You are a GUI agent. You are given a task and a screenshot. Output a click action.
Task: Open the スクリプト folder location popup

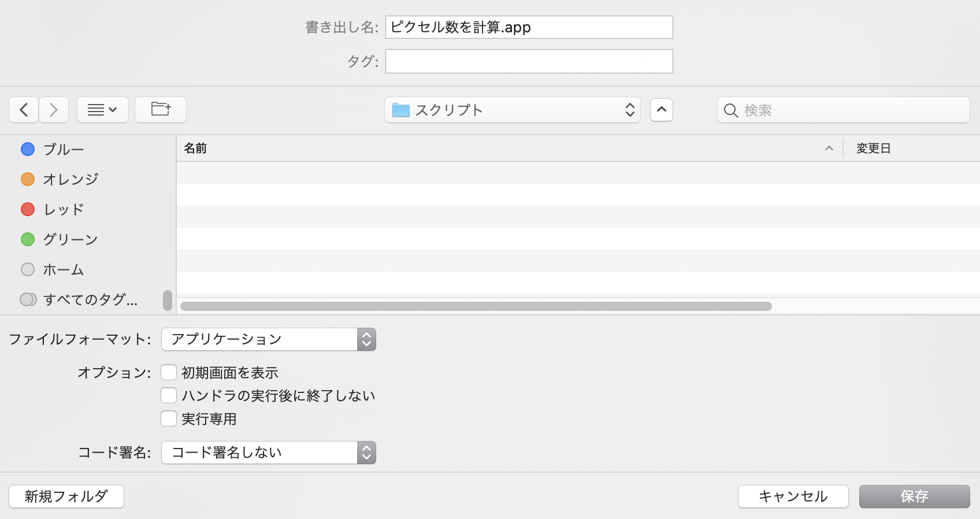point(512,110)
